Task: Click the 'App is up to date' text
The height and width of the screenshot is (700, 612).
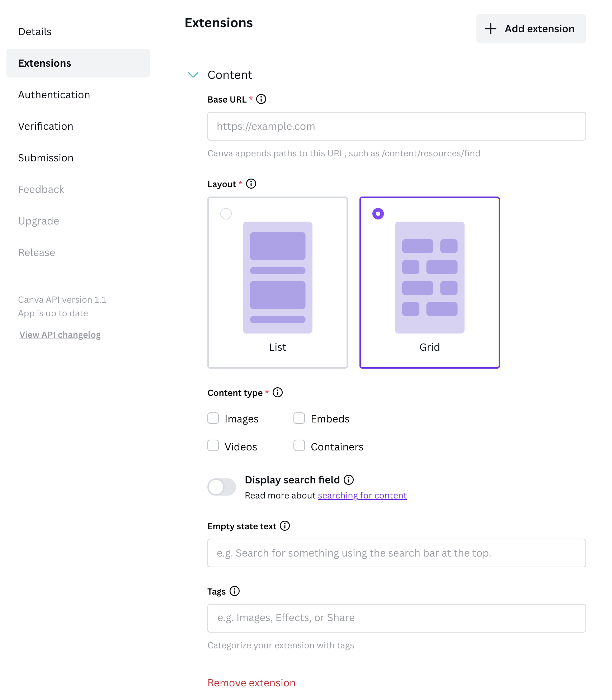Action: (x=53, y=313)
